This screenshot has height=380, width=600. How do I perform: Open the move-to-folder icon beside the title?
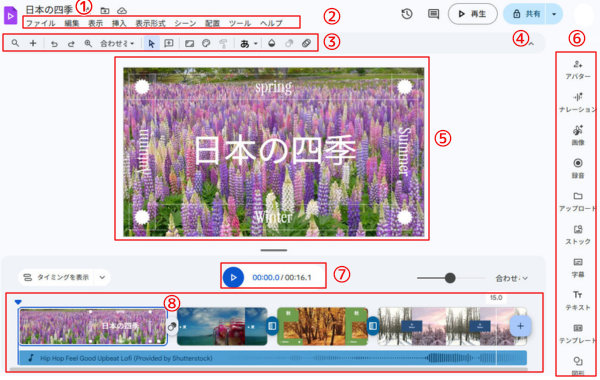(x=104, y=11)
